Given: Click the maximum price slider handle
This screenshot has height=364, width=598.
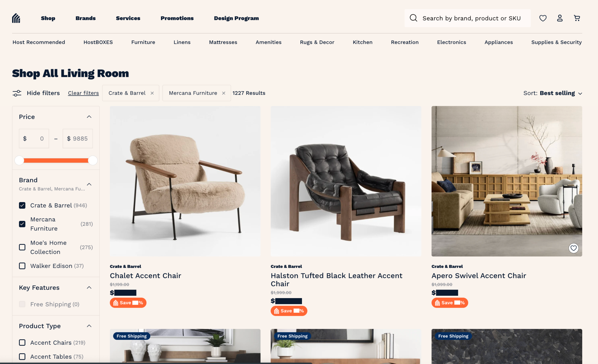Looking at the screenshot, I should pyautogui.click(x=92, y=160).
